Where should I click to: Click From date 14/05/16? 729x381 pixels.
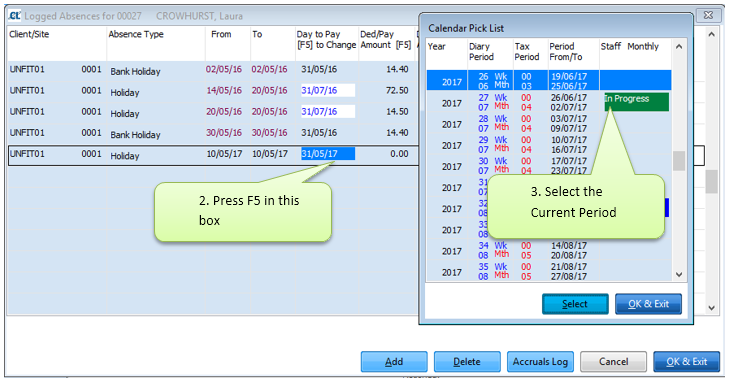224,90
